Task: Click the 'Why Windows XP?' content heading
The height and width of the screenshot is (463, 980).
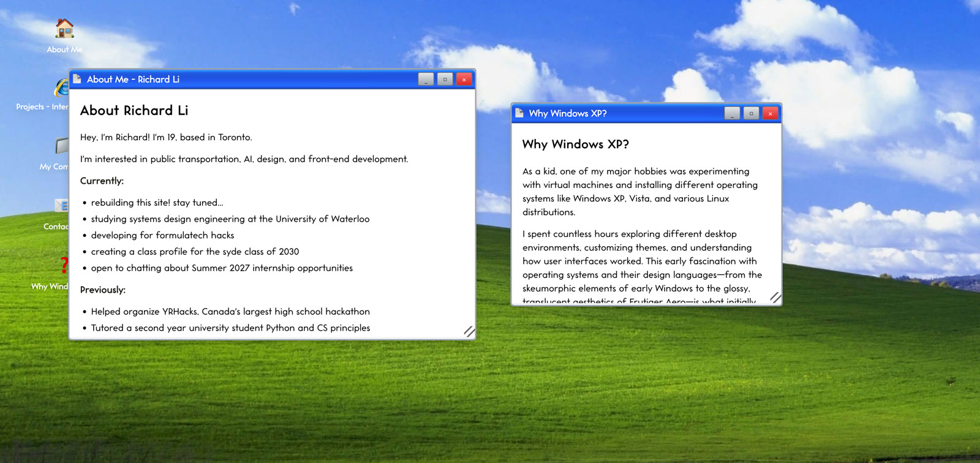Action: [576, 144]
